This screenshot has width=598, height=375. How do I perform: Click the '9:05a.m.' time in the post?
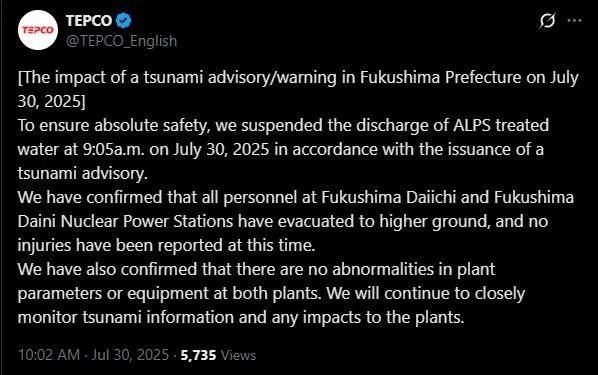coord(114,150)
